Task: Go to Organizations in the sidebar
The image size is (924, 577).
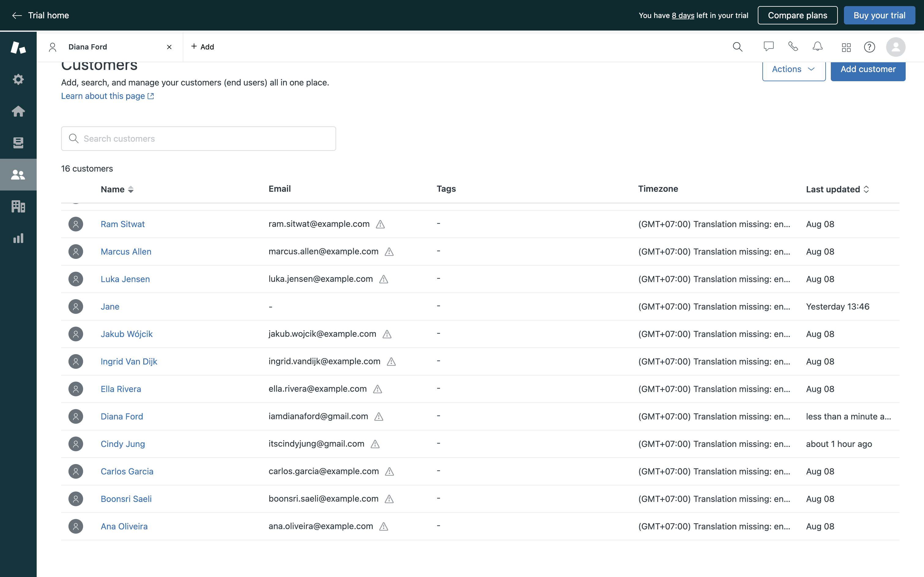Action: point(18,206)
